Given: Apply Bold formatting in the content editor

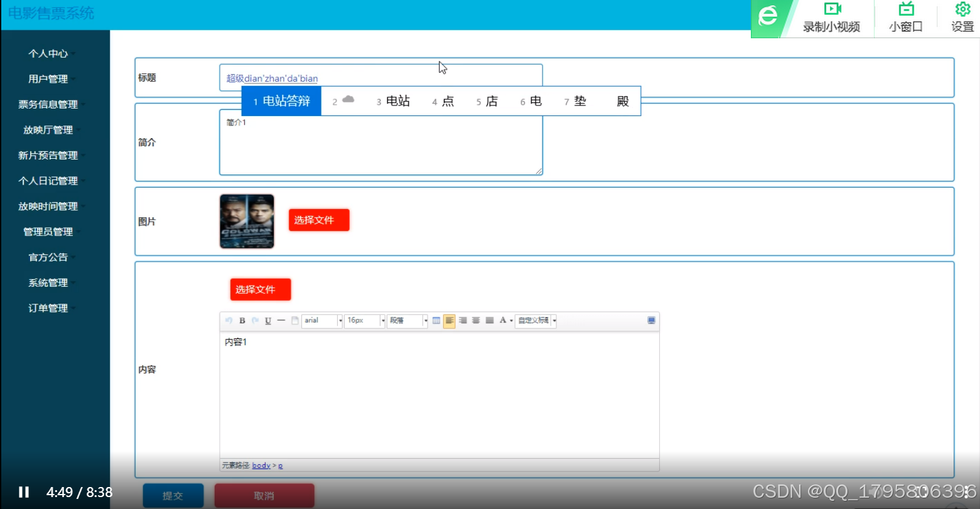Looking at the screenshot, I should pyautogui.click(x=242, y=321).
